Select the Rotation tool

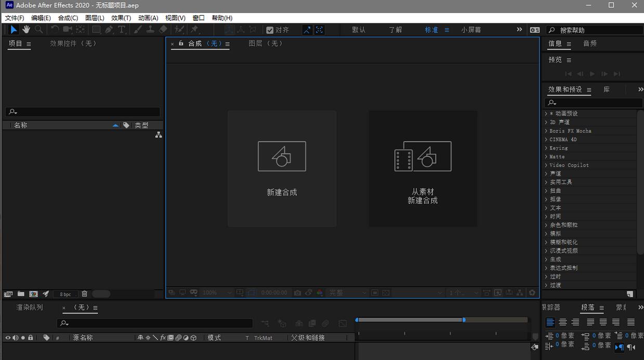55,30
